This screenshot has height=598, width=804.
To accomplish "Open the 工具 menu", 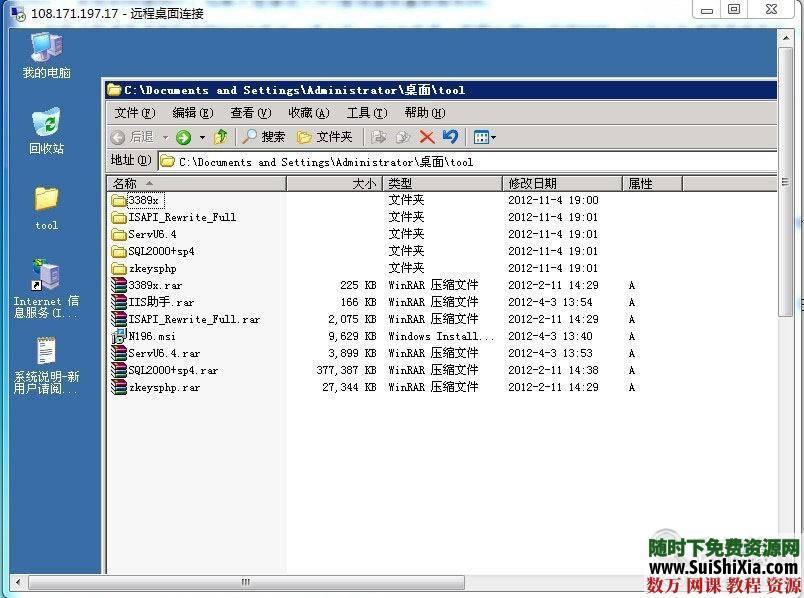I will (x=364, y=112).
